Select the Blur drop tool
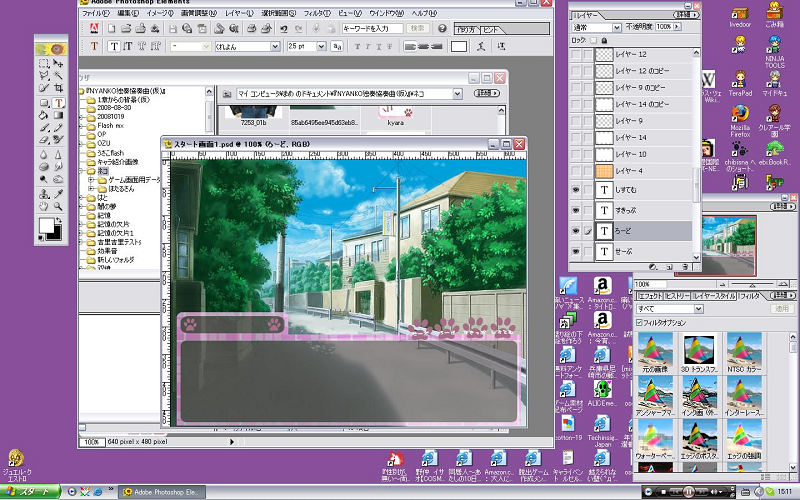 [44, 155]
